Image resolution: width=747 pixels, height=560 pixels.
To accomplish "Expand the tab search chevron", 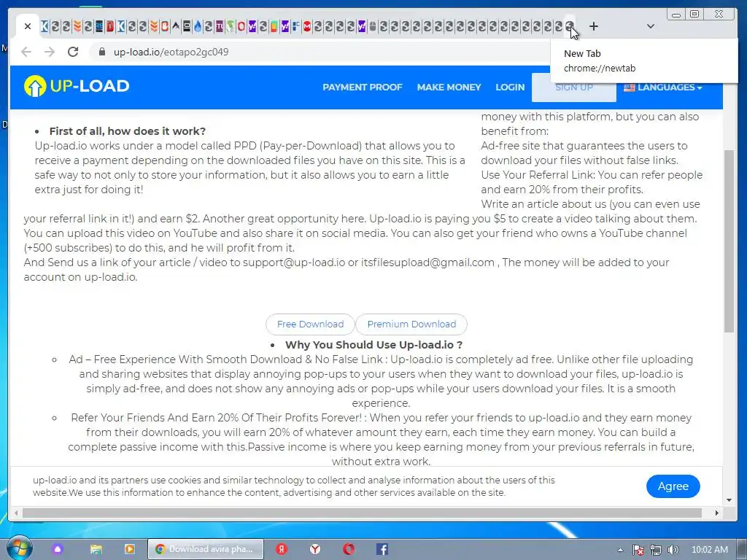I will (x=650, y=26).
